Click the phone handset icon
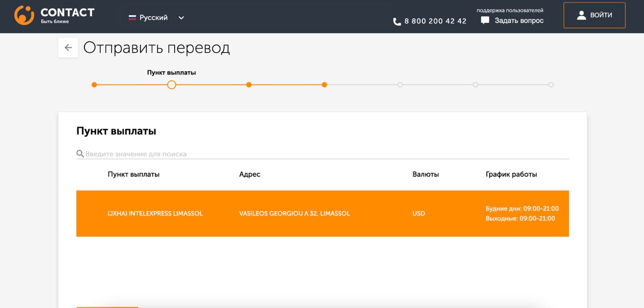 tap(397, 22)
